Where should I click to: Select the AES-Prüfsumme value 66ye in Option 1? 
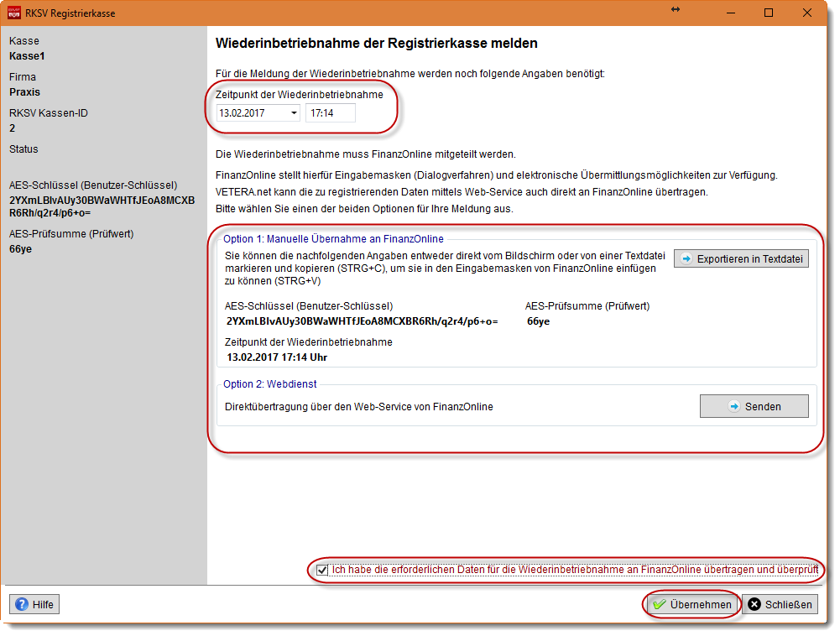pyautogui.click(x=538, y=321)
